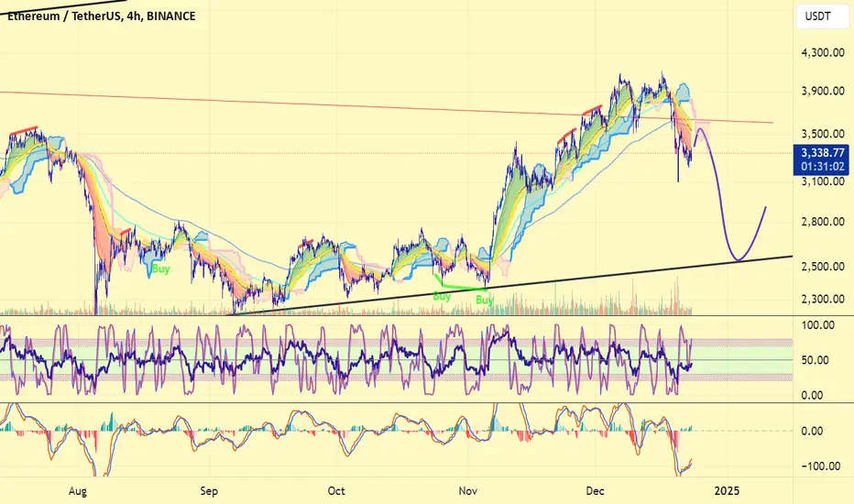Click the Buy signal in late October
Screen dimensions: 854x504
442,296
